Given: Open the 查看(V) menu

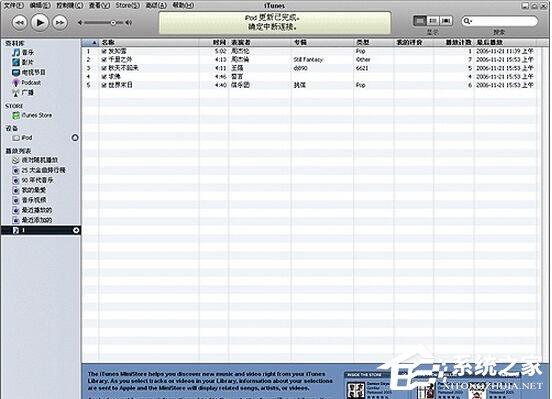Looking at the screenshot, I should [99, 5].
